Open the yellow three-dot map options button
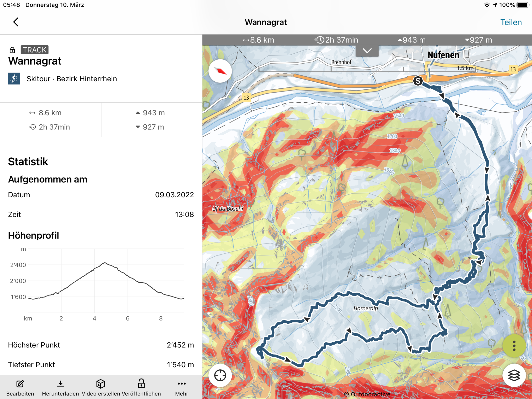The image size is (532, 399). click(514, 346)
